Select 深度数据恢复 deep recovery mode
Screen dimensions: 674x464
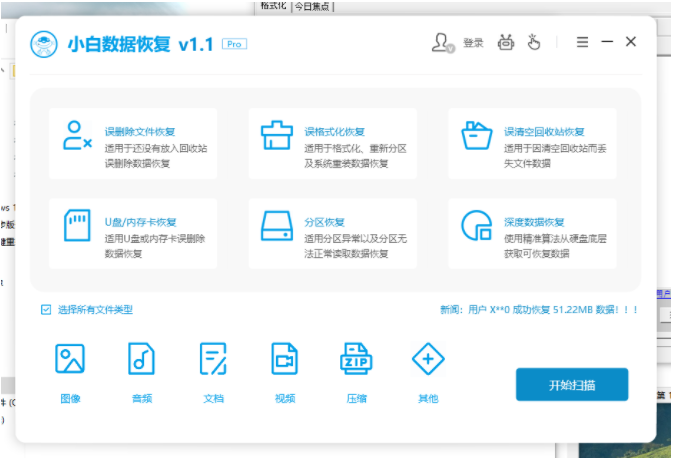[x=533, y=233]
